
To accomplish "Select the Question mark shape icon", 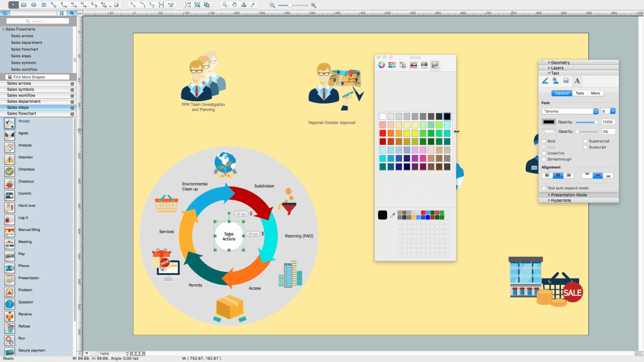I will [x=9, y=304].
